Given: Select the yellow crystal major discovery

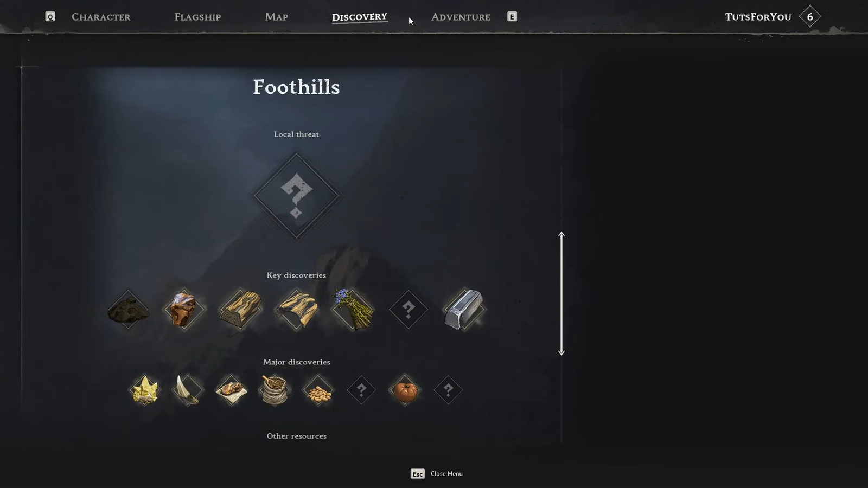Looking at the screenshot, I should point(145,390).
